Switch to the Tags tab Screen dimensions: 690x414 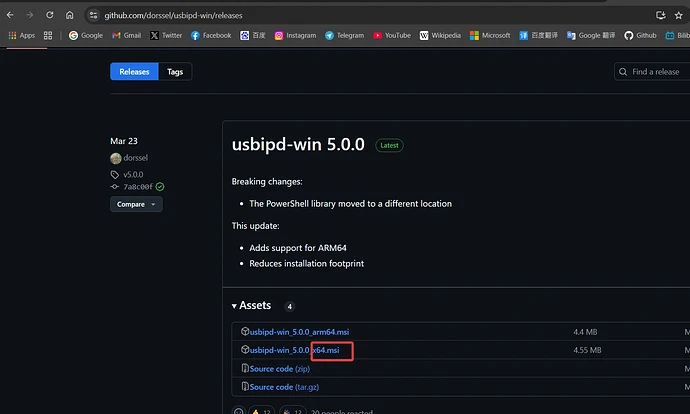click(x=175, y=72)
